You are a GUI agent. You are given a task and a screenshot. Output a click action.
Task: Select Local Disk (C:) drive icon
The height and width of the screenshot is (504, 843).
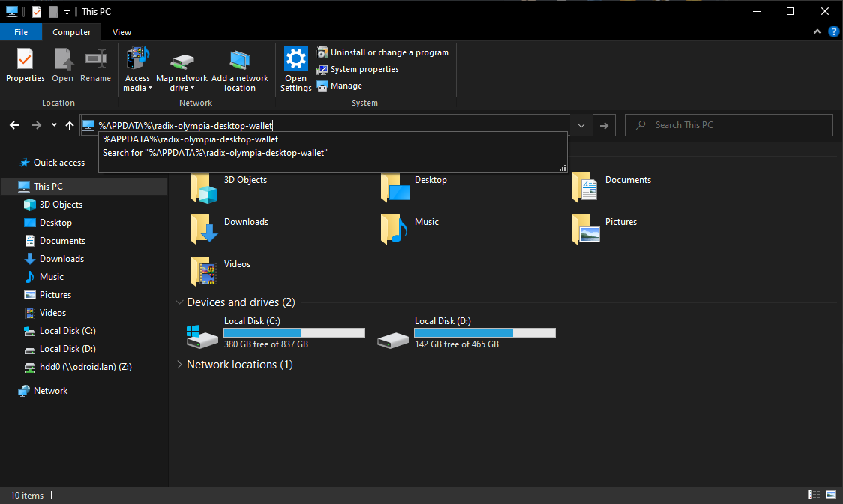pyautogui.click(x=202, y=337)
